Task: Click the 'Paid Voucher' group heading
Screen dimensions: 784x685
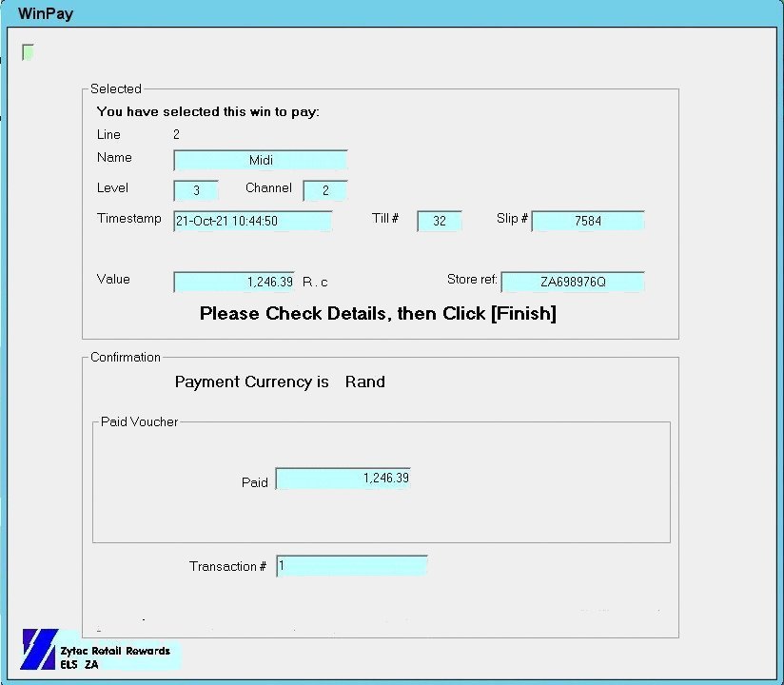Action: (140, 421)
